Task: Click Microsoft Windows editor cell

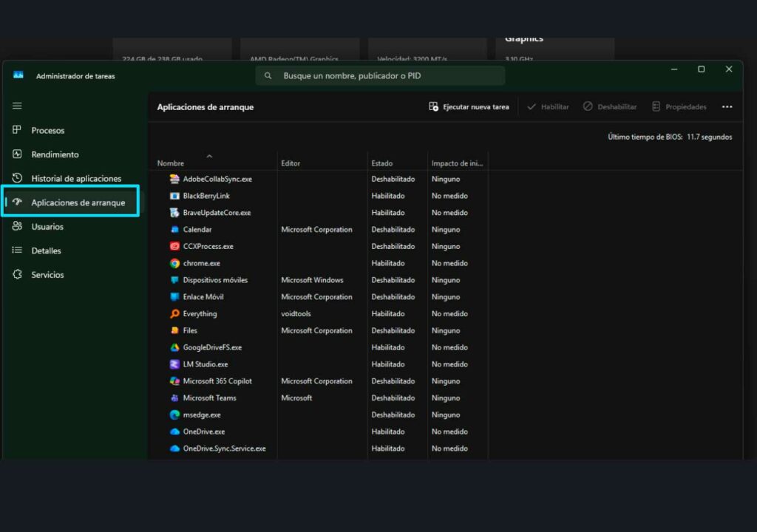Action: [312, 280]
